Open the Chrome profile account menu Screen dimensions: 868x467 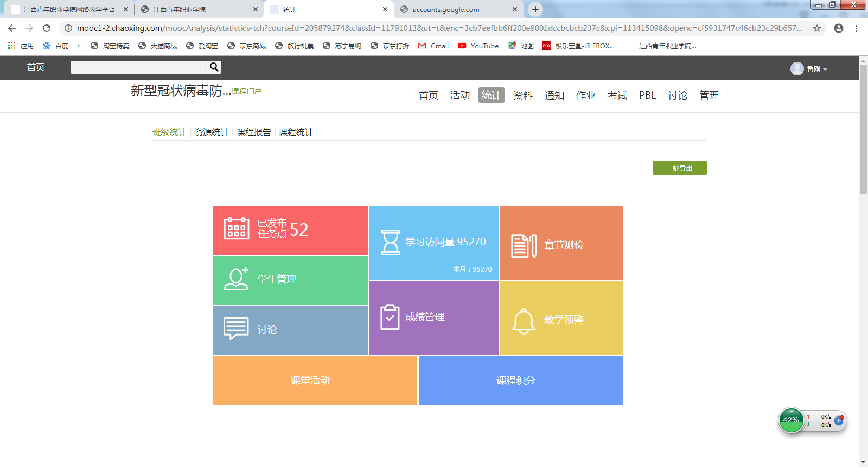[x=839, y=28]
